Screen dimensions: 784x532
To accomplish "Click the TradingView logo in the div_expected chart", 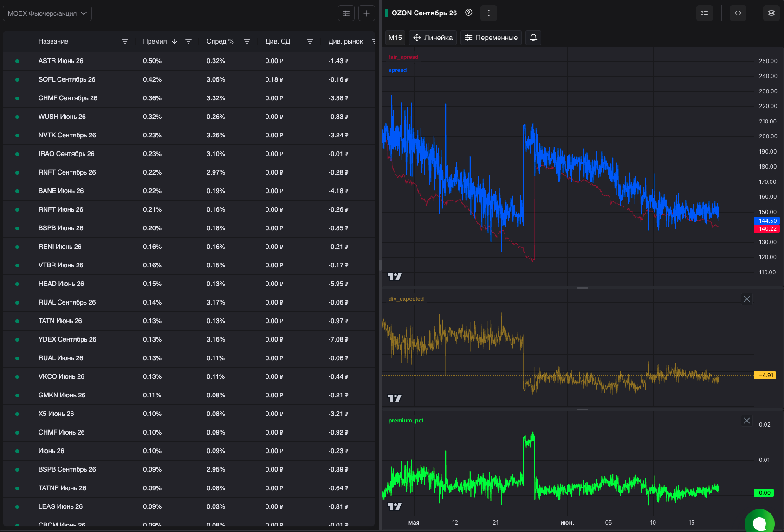I will 395,398.
